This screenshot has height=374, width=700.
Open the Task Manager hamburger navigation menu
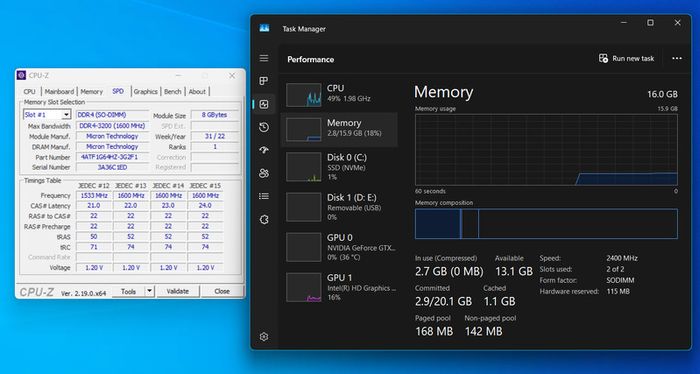[x=264, y=58]
